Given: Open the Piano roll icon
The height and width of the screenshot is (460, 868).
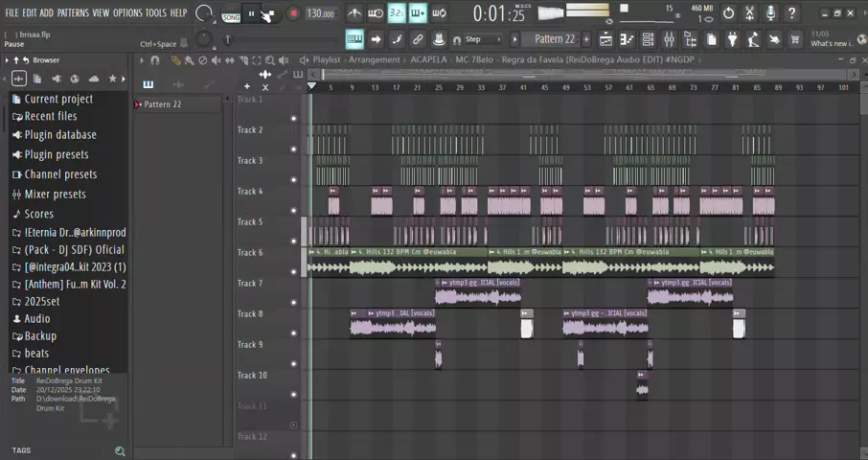Looking at the screenshot, I should click(627, 39).
